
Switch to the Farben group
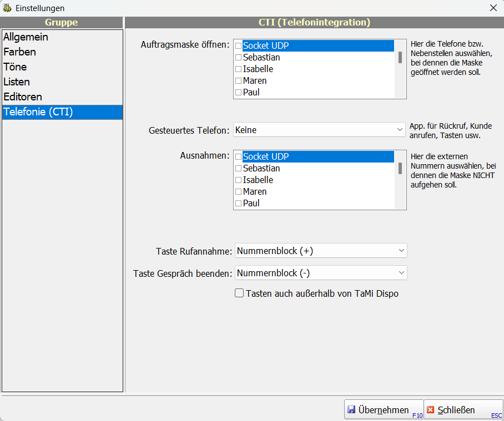pyautogui.click(x=20, y=52)
